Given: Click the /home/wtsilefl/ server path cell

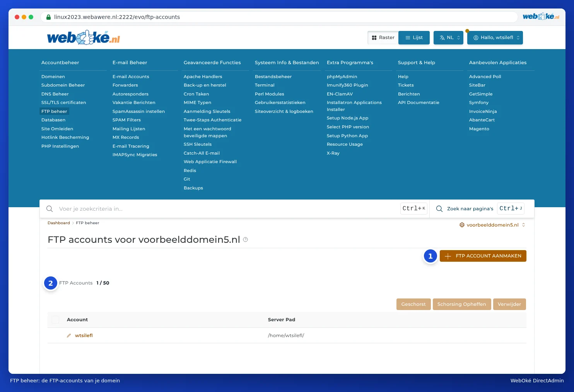Looking at the screenshot, I should pos(286,336).
